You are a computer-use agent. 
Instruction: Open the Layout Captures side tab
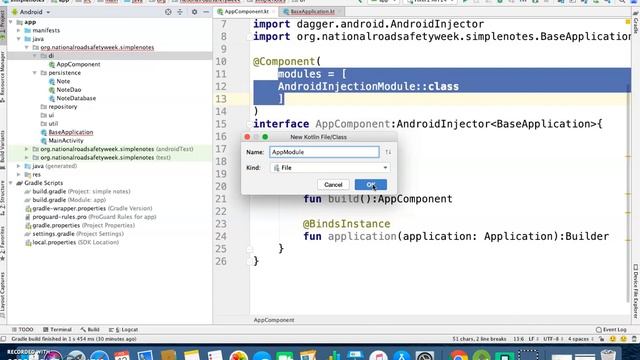(3, 294)
